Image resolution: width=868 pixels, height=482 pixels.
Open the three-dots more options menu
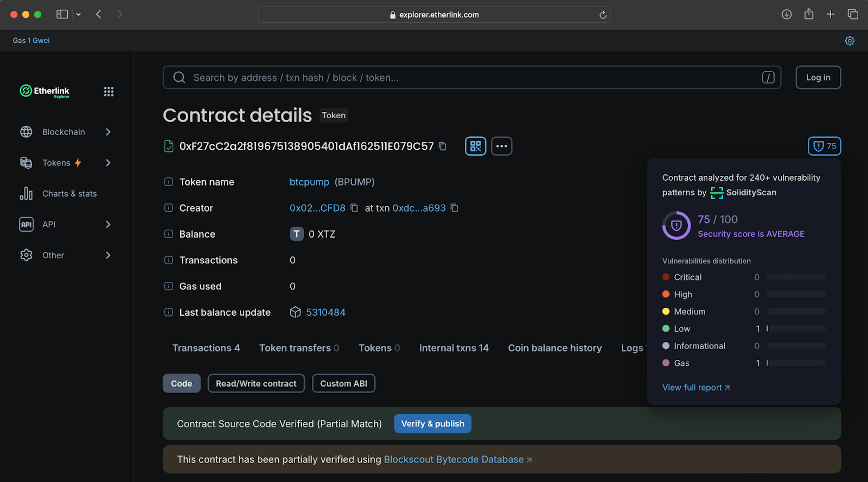click(x=501, y=146)
